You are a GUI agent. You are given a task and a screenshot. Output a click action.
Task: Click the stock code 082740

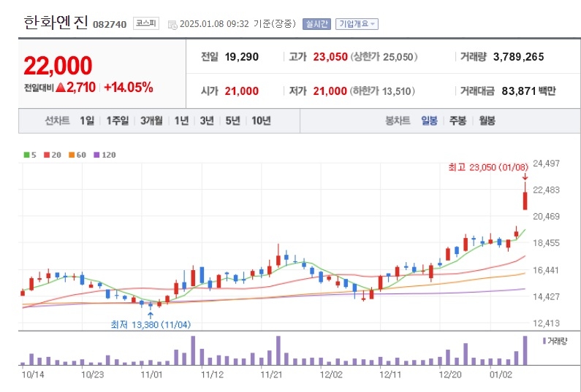point(110,25)
